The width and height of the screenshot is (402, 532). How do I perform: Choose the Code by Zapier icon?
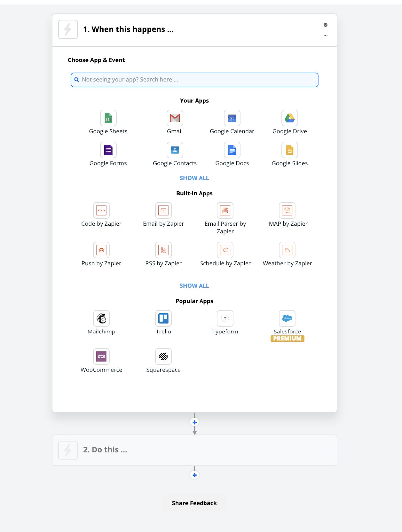click(101, 210)
